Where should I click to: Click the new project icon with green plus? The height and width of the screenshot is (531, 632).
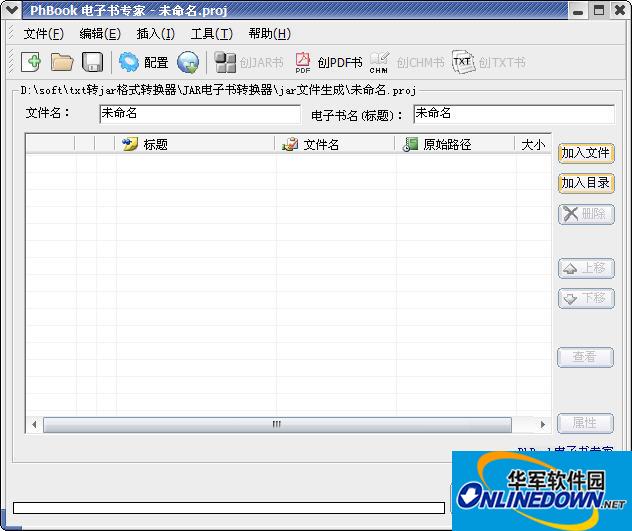point(31,62)
